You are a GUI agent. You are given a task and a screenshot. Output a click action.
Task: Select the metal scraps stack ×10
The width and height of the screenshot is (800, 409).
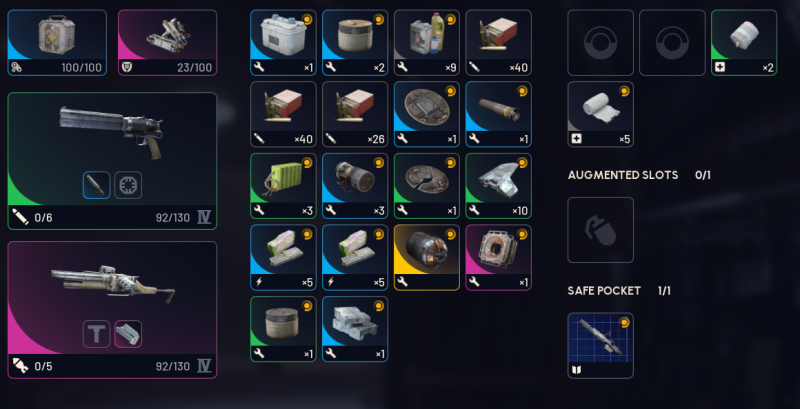click(x=498, y=186)
